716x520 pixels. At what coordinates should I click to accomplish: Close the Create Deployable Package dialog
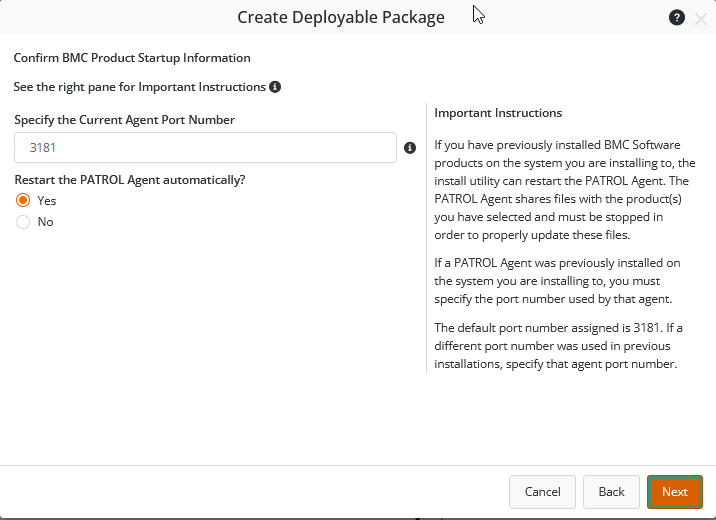coord(700,18)
